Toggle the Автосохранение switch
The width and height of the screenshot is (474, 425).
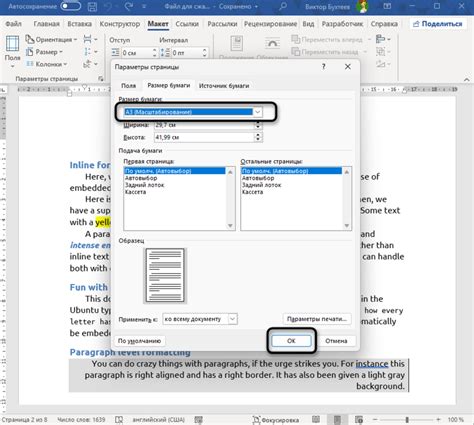pos(71,6)
